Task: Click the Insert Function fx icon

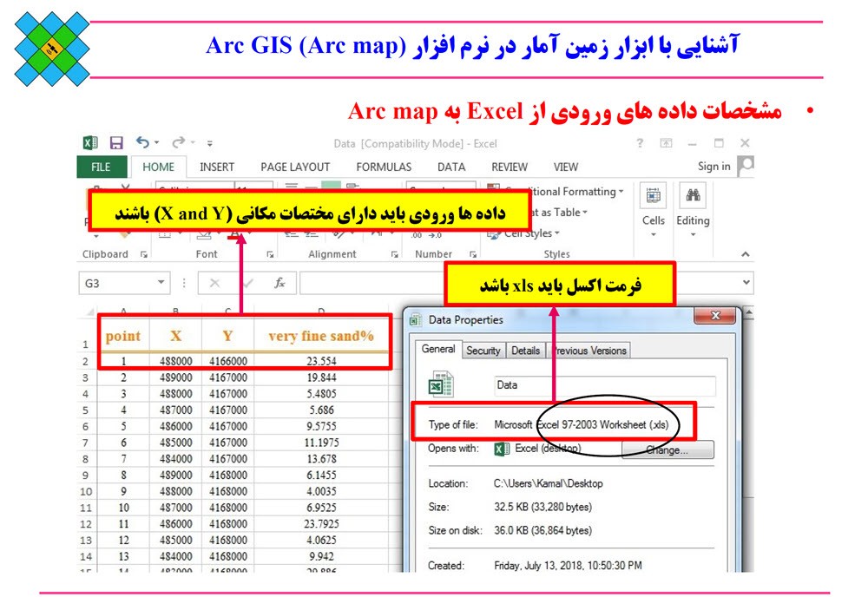Action: (279, 283)
